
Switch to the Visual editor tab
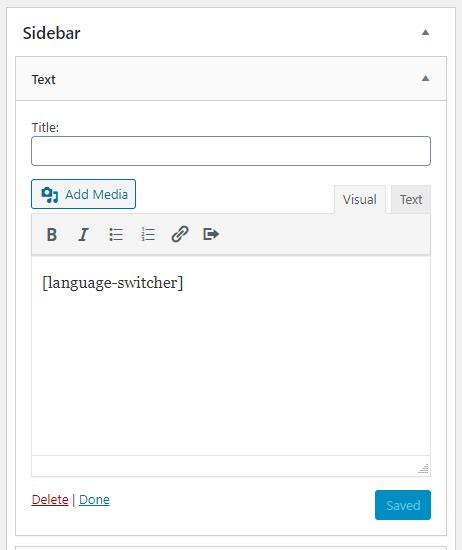click(x=360, y=199)
